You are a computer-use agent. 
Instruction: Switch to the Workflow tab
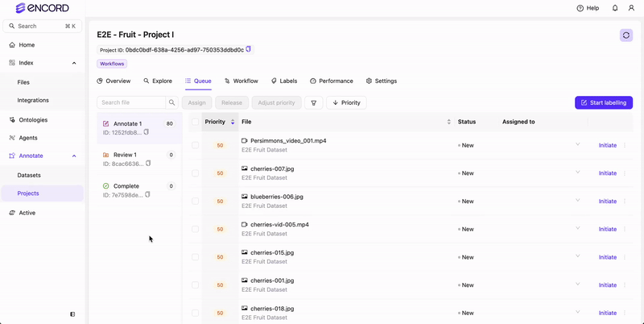click(x=241, y=81)
